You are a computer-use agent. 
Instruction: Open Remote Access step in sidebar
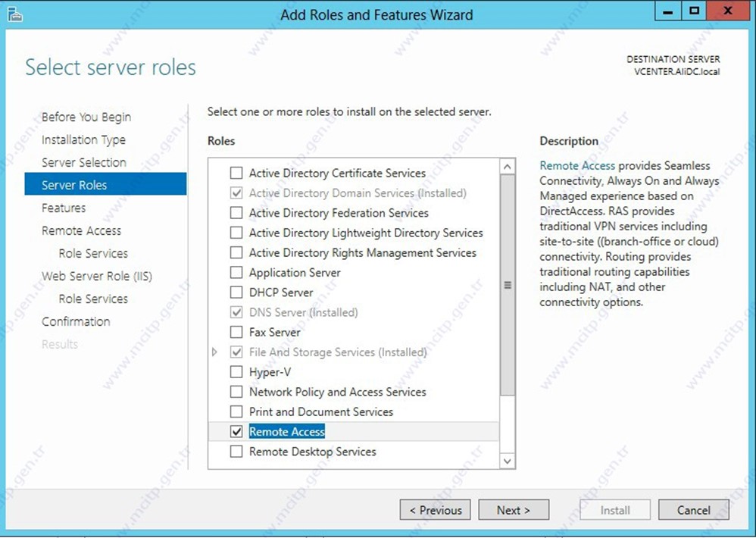click(x=82, y=230)
